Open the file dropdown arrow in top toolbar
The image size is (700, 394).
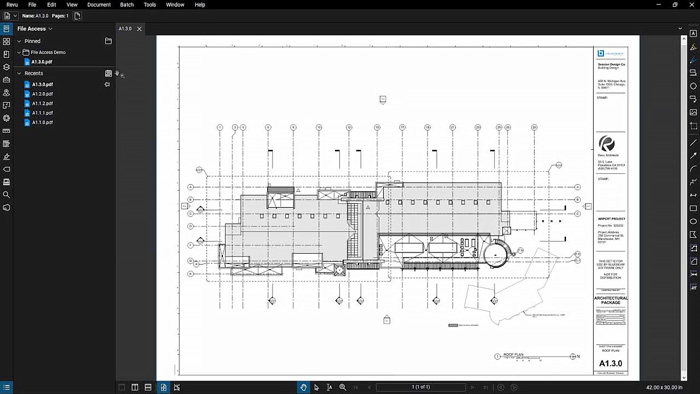click(x=15, y=16)
